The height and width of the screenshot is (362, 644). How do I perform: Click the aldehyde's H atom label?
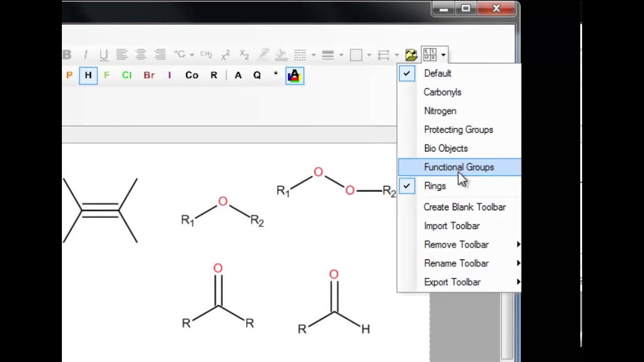(x=366, y=329)
